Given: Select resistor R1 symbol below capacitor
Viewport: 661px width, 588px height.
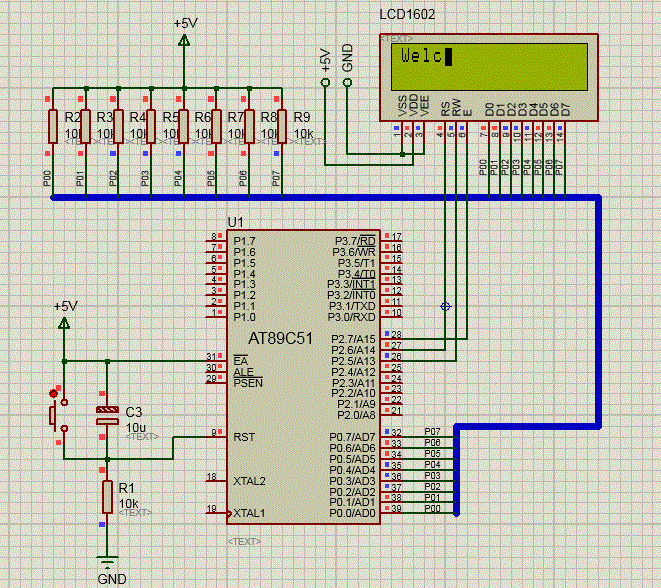Looking at the screenshot, I should 107,497.
